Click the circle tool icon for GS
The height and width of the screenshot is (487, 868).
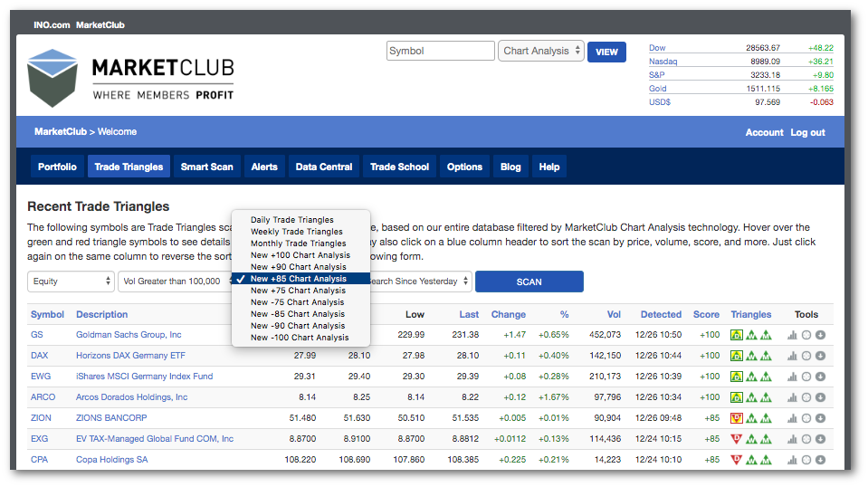(806, 335)
